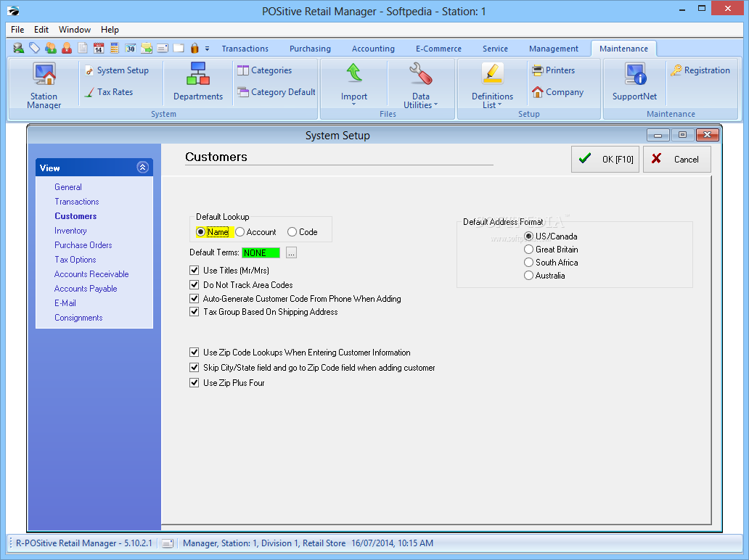Viewport: 749px width, 560px height.
Task: Click Printers in Setup group
Action: [x=554, y=70]
